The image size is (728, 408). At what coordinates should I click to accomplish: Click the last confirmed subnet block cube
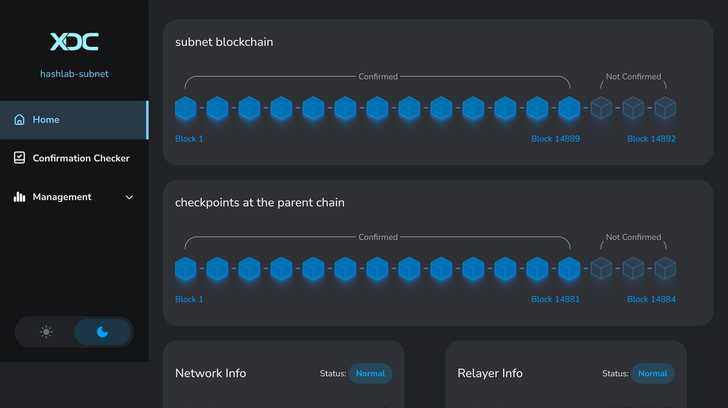(x=569, y=108)
